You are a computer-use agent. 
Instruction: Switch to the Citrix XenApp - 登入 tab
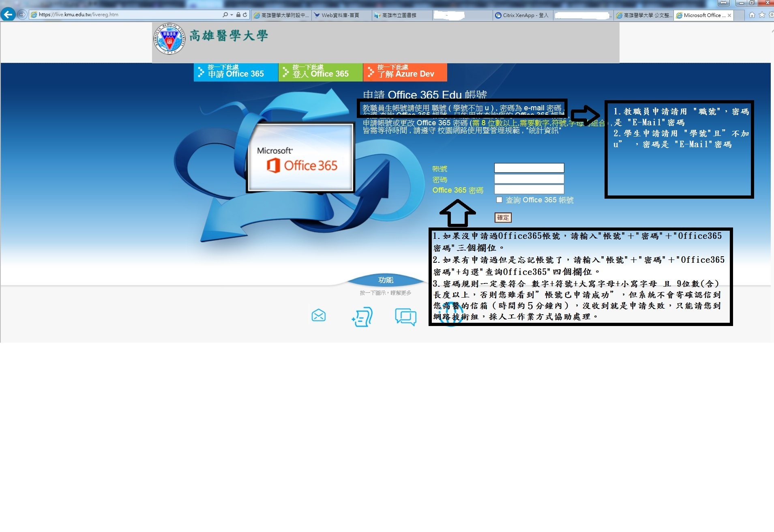522,15
